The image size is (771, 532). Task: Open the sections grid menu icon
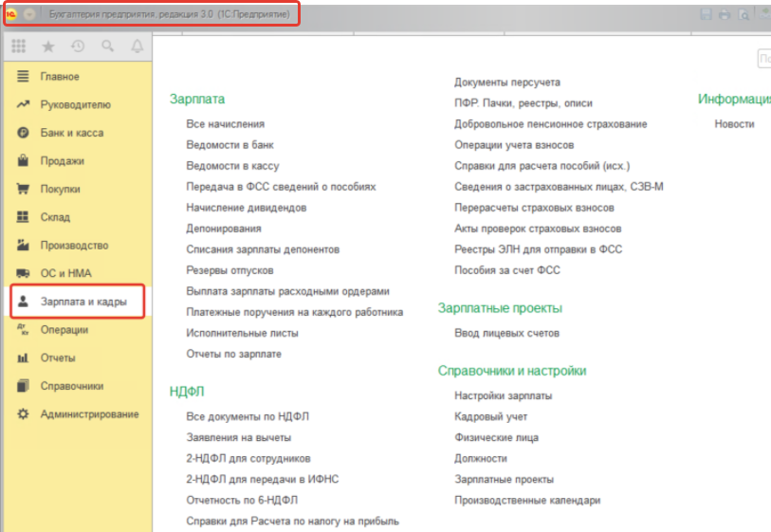tap(19, 46)
